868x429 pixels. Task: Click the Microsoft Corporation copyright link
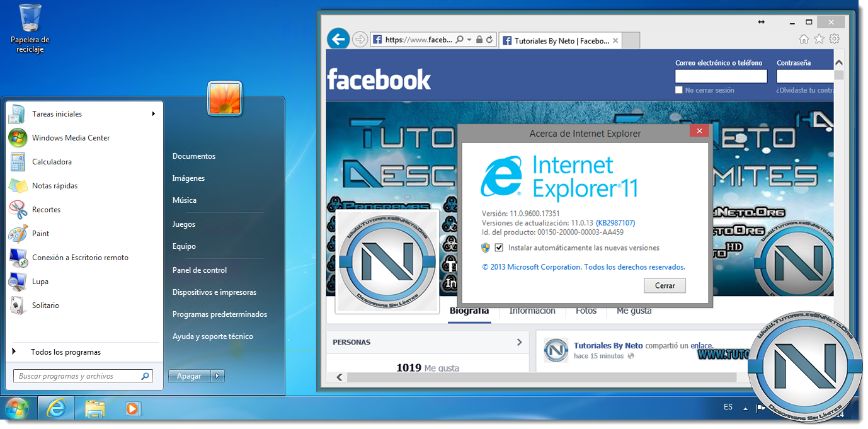pyautogui.click(x=584, y=267)
